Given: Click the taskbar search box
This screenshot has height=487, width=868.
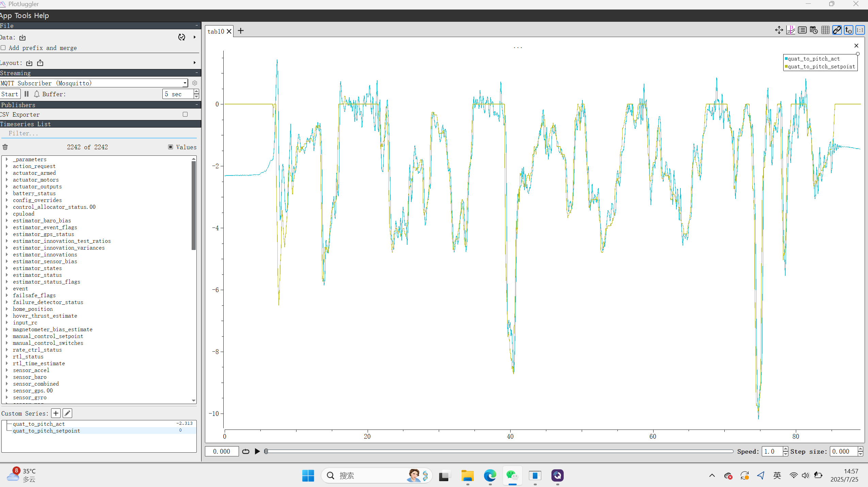Looking at the screenshot, I should tap(376, 475).
